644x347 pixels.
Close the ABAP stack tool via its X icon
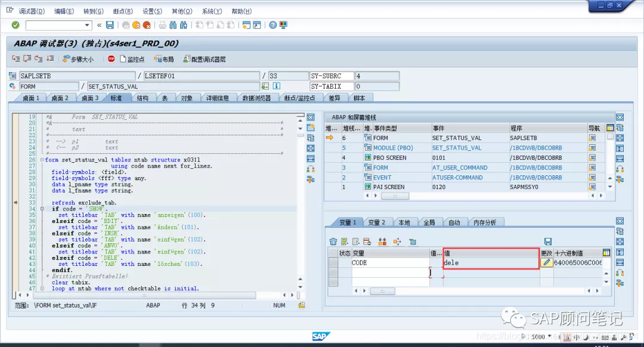pyautogui.click(x=620, y=117)
